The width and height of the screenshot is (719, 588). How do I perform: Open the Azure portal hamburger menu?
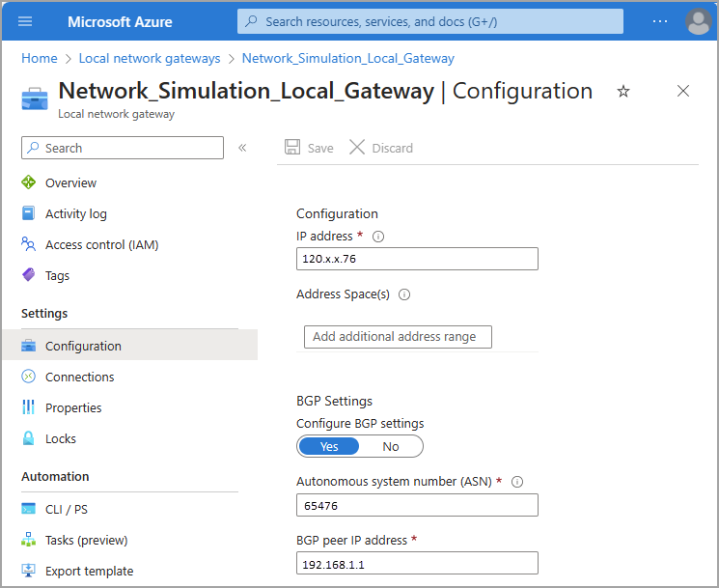point(25,21)
